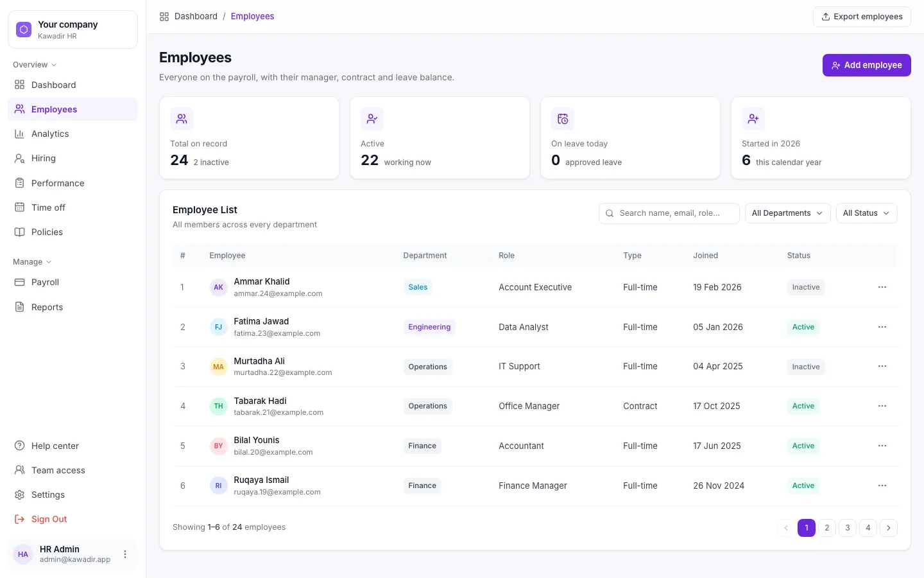Click the Engineering department tag for Fatima Jawad

[x=429, y=327]
